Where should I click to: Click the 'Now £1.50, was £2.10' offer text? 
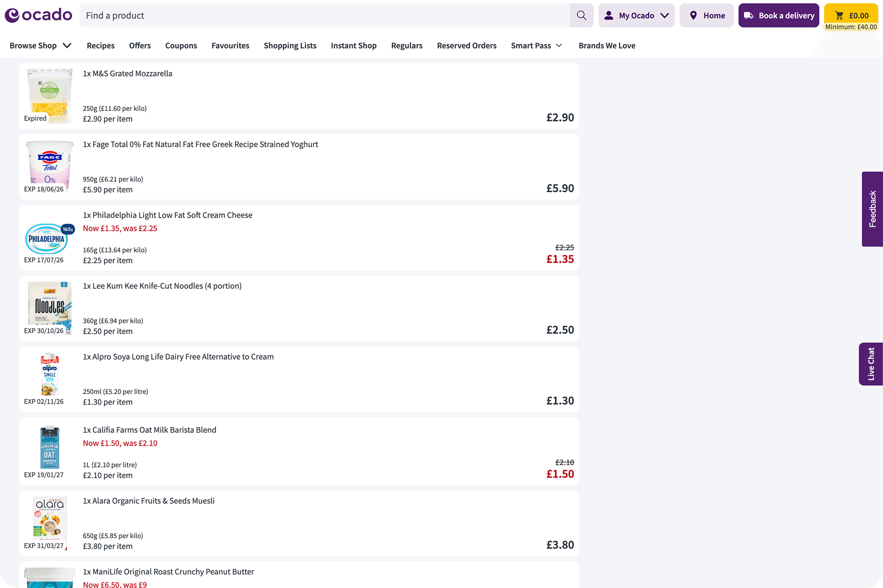[x=120, y=443]
